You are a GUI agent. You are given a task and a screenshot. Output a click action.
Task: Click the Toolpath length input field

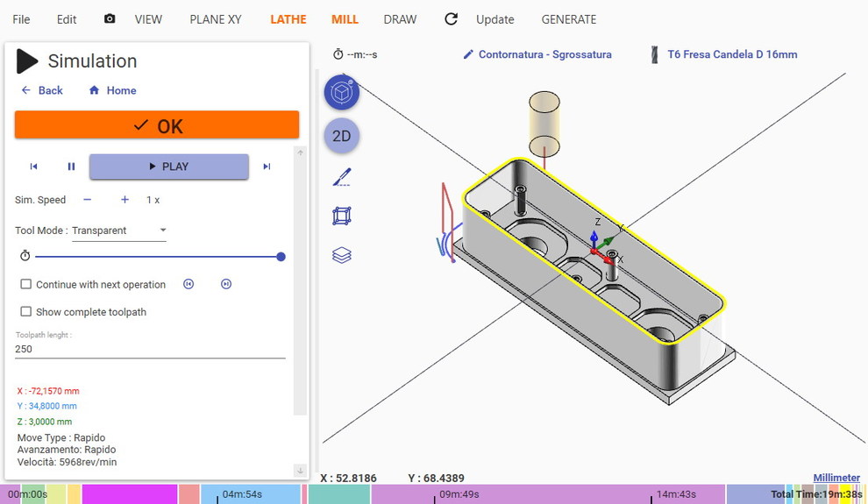[x=149, y=349]
